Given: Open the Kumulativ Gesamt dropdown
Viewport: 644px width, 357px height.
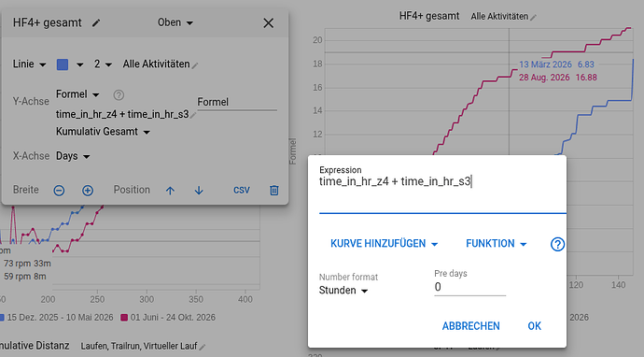Looking at the screenshot, I should 103,132.
